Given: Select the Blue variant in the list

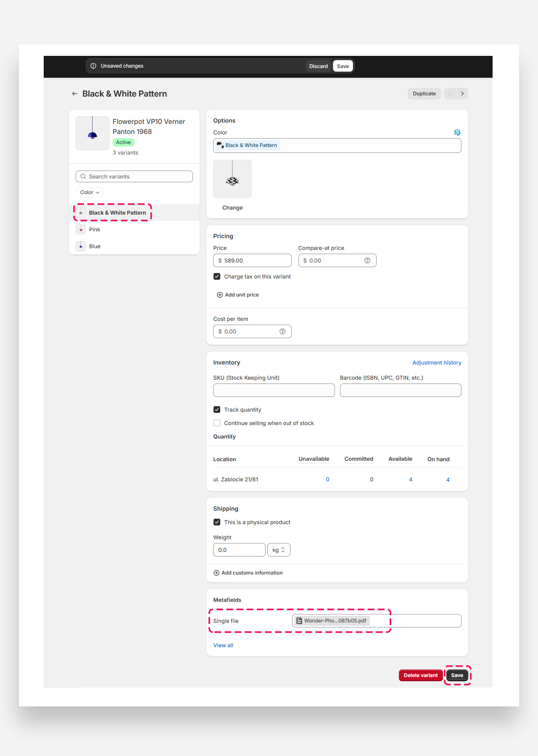Looking at the screenshot, I should coord(95,247).
